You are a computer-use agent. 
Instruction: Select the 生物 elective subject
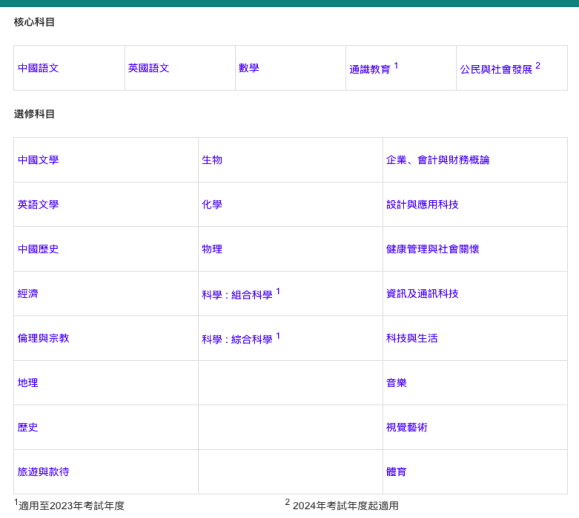click(x=212, y=160)
